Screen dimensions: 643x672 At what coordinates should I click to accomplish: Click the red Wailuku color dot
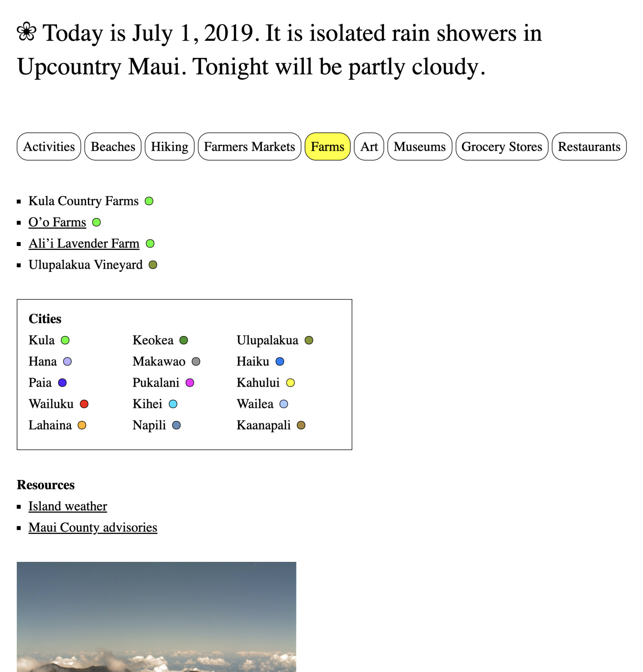(x=84, y=404)
